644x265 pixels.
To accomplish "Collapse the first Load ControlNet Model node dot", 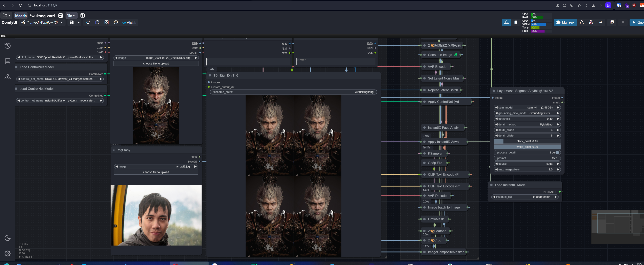I will point(17,67).
